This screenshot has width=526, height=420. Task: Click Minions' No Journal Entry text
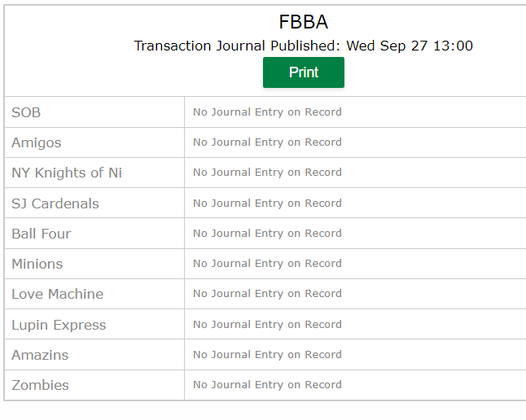coord(267,264)
